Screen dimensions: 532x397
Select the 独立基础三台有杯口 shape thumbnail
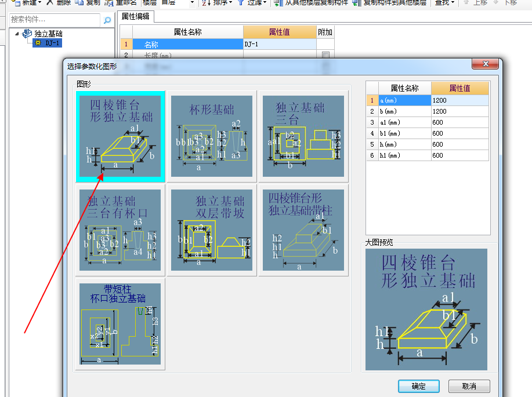(120, 230)
